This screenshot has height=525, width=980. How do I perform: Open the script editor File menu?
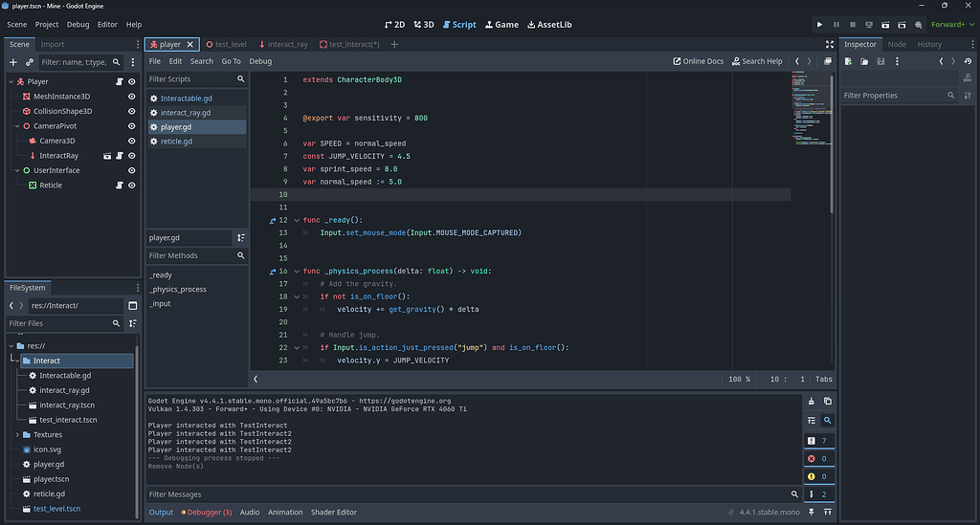155,61
